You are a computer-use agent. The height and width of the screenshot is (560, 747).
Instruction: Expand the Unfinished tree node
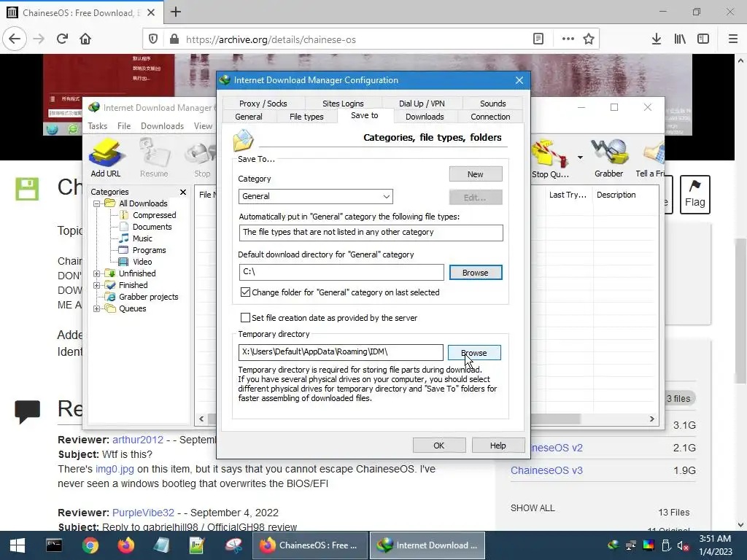[x=97, y=274]
